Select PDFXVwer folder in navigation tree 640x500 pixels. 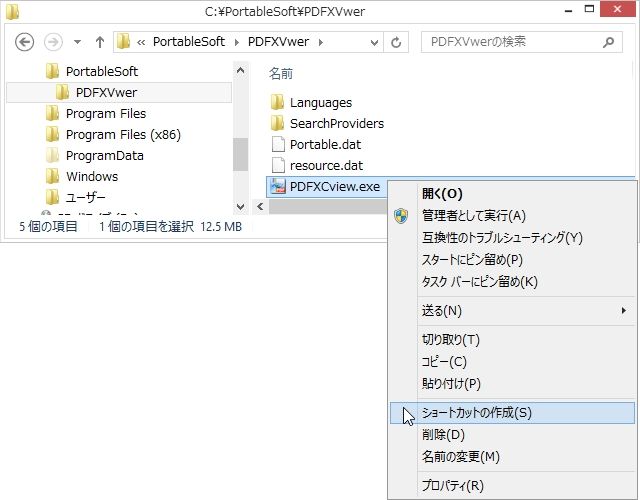[119, 93]
